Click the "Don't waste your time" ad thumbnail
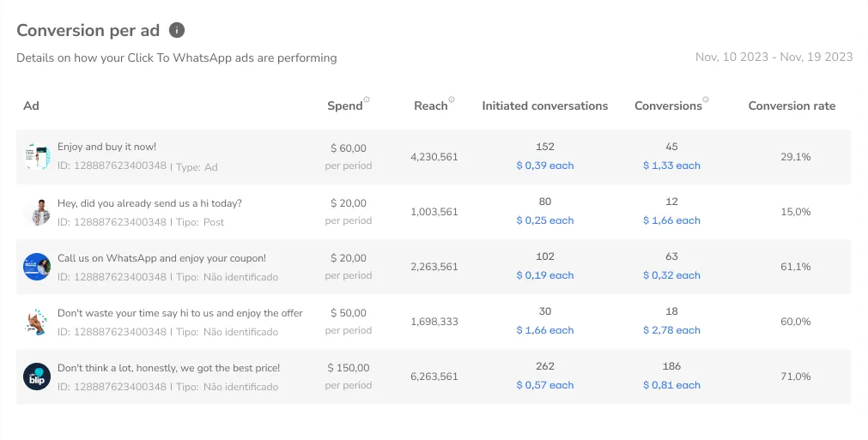This screenshot has width=868, height=440. click(x=37, y=322)
